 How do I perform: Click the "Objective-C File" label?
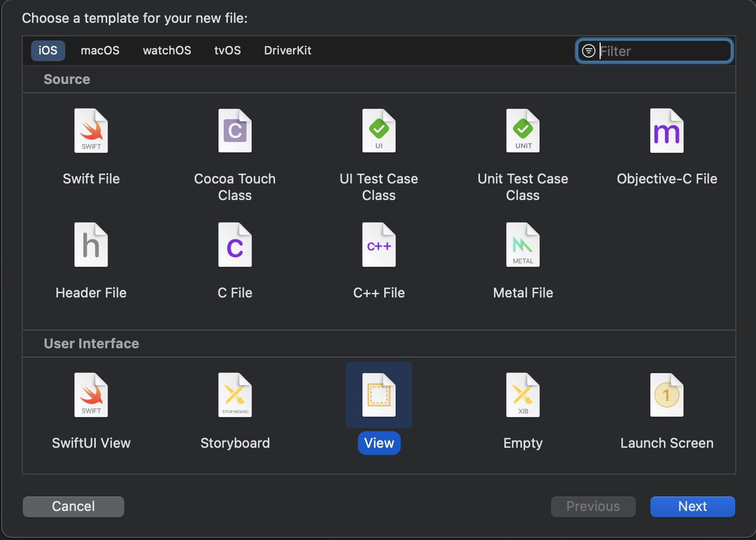667,179
